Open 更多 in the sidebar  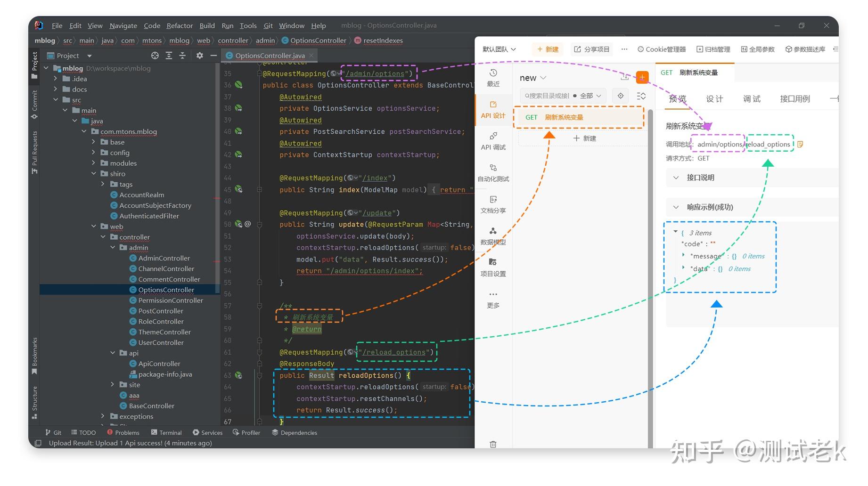tap(493, 300)
